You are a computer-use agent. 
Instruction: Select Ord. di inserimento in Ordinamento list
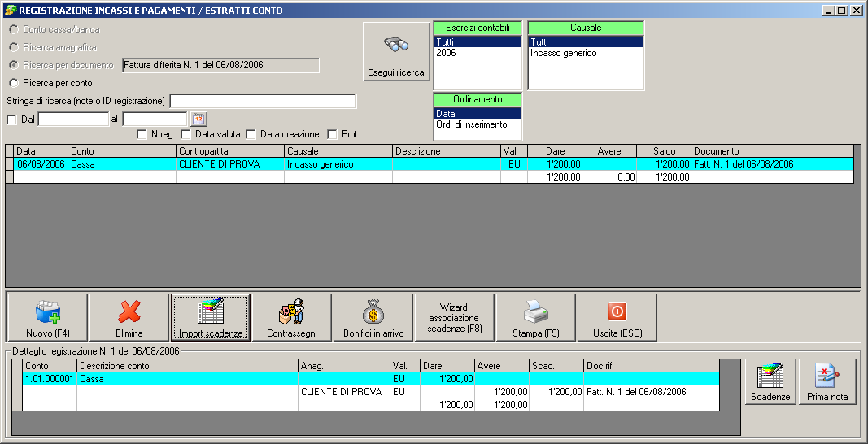pos(478,124)
